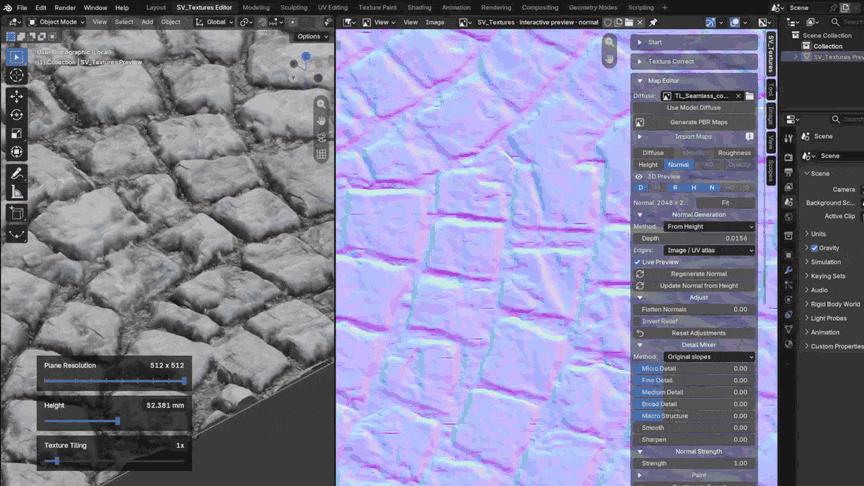Viewport: 864px width, 486px height.
Task: Toggle the N channel in 3D Preview
Action: (x=712, y=188)
